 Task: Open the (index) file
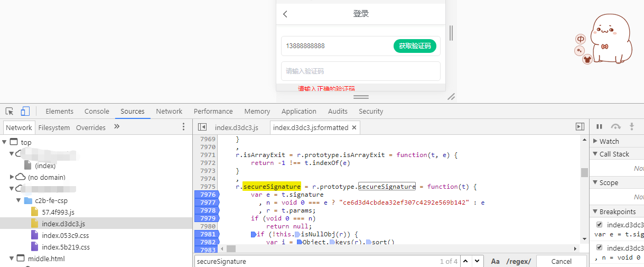pyautogui.click(x=45, y=165)
